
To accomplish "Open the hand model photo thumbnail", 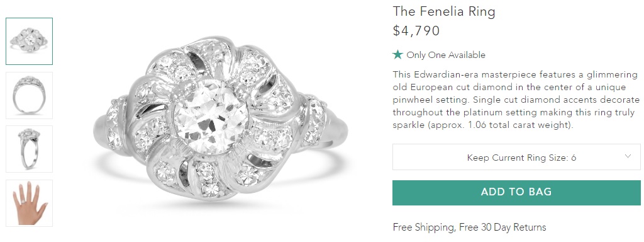I will coord(29,204).
